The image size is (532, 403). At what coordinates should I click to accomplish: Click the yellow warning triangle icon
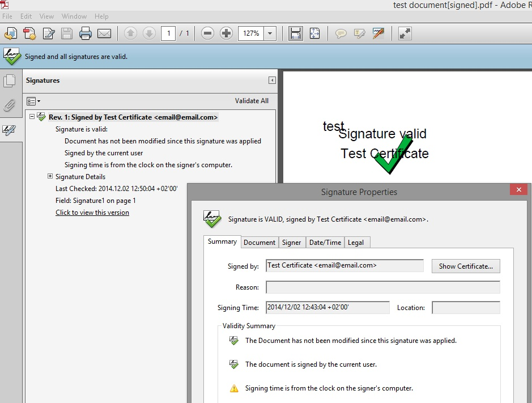click(x=234, y=388)
